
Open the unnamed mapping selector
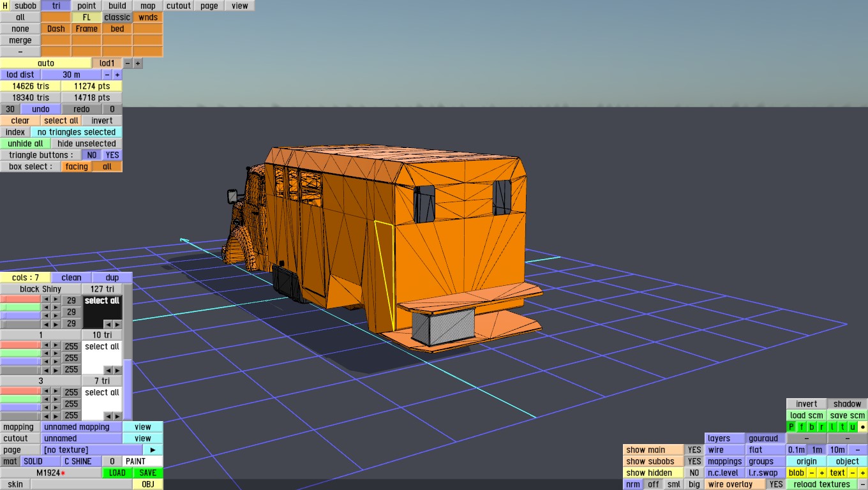[x=82, y=427]
